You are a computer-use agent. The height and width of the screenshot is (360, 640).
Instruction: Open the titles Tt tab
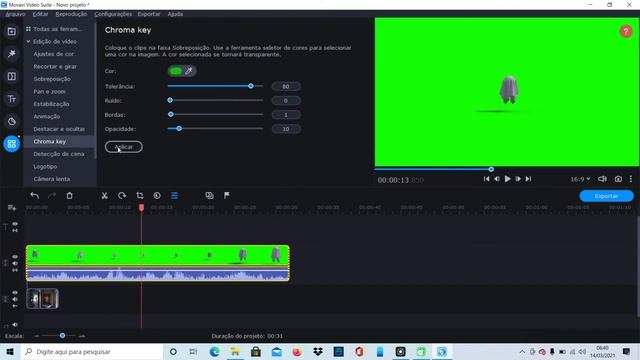tap(11, 99)
